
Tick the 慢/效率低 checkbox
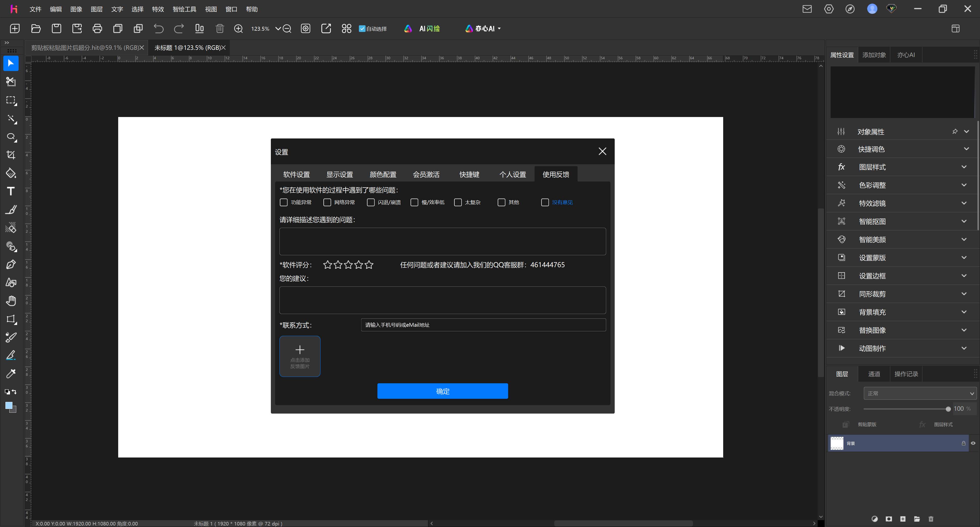pos(414,202)
